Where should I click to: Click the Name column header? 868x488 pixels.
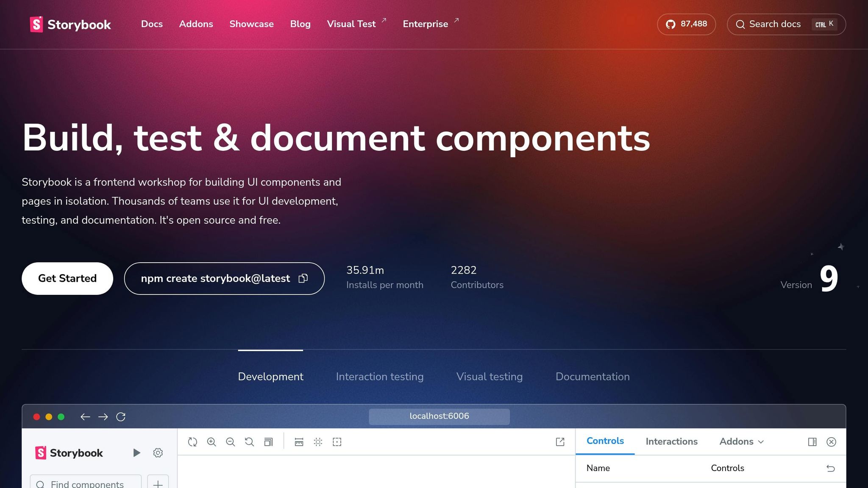pyautogui.click(x=598, y=468)
